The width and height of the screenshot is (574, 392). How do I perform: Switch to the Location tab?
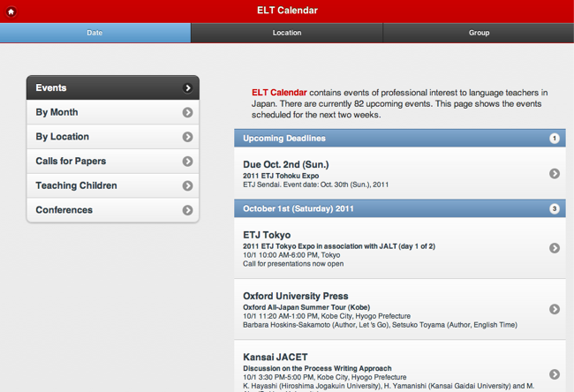[287, 33]
